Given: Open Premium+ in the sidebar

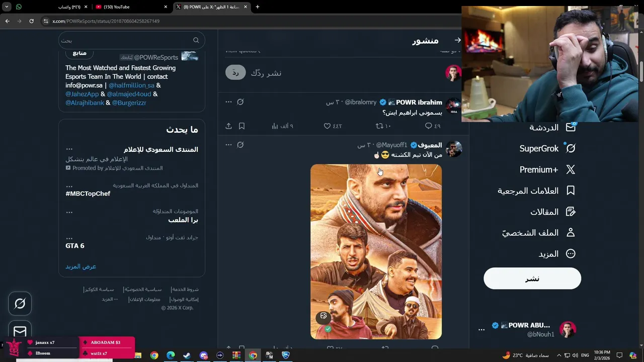Looking at the screenshot, I should click(547, 169).
